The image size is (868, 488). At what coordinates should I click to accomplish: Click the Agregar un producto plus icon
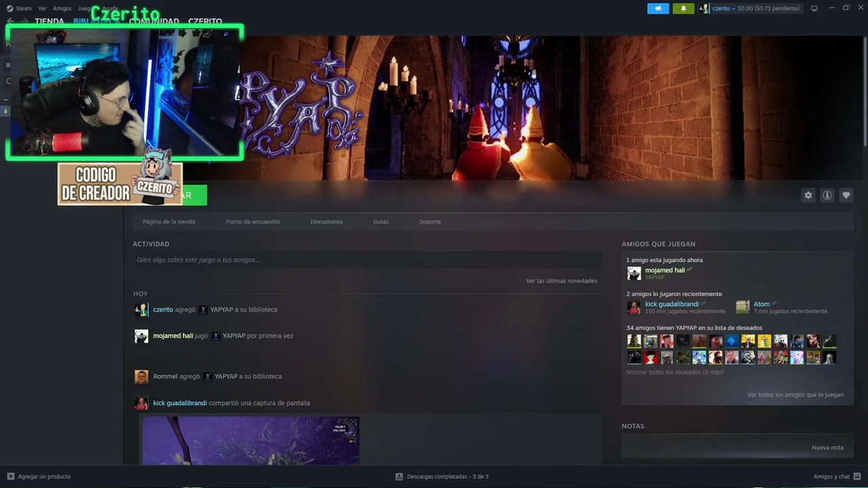tap(10, 476)
